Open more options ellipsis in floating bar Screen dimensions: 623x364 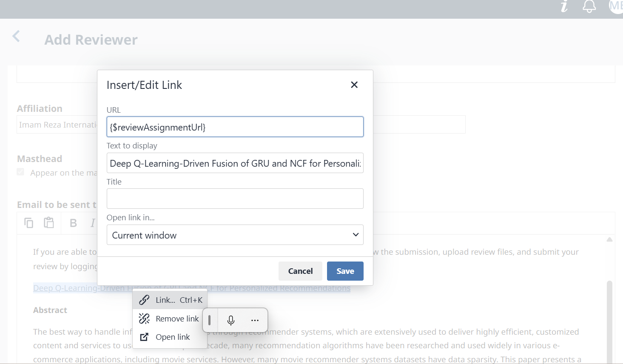point(255,321)
